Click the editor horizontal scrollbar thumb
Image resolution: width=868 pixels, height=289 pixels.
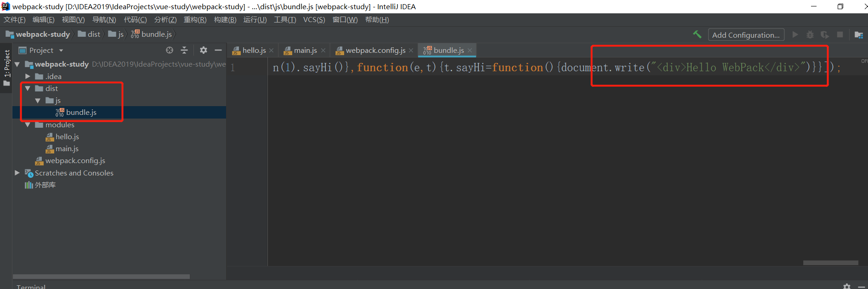(830, 263)
